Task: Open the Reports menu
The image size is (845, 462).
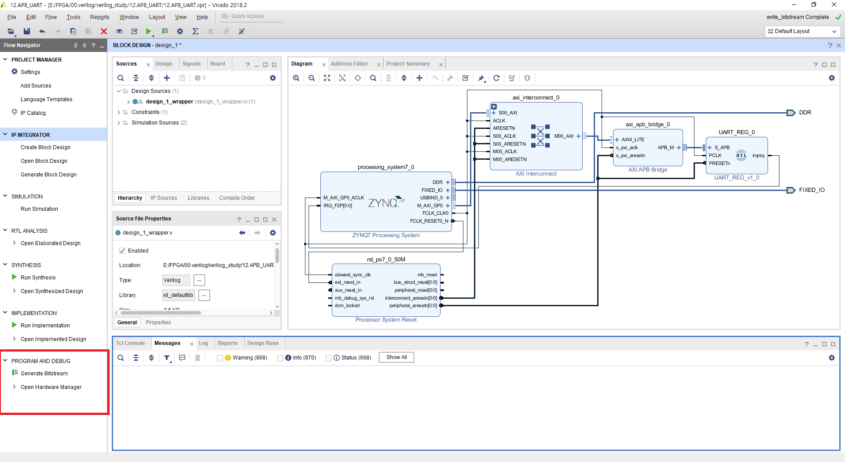Action: 99,17
